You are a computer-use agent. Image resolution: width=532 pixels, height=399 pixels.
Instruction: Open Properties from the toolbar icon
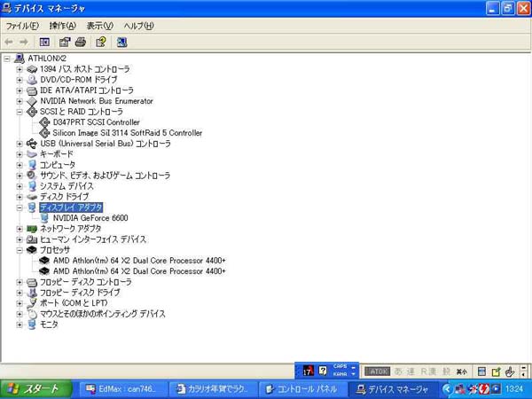(65, 42)
